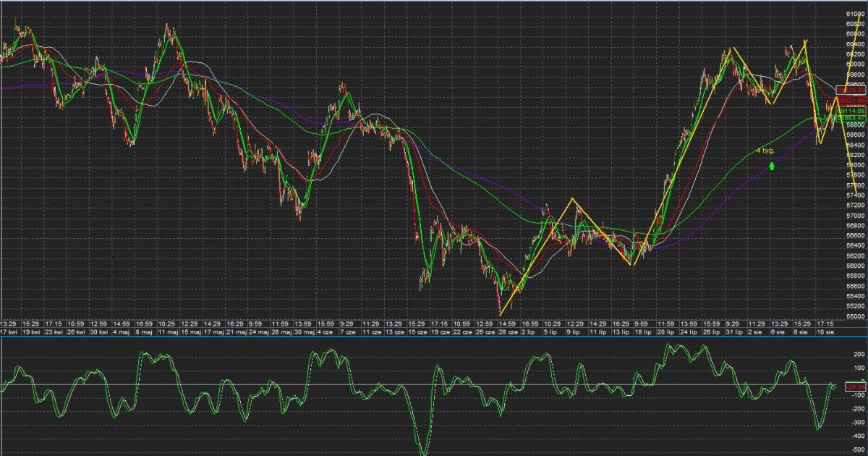Click the "17 kwi" date label
Screen dimensions: 868x456
click(9, 332)
